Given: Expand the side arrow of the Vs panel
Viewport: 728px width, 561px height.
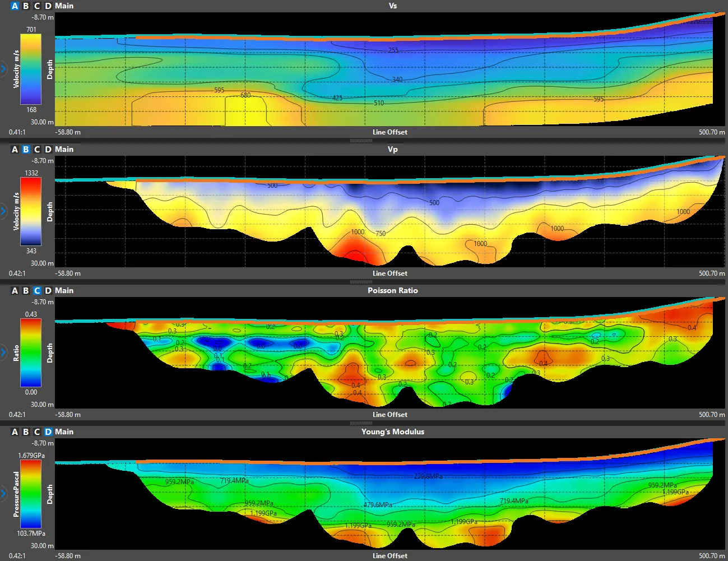Looking at the screenshot, I should (3, 69).
